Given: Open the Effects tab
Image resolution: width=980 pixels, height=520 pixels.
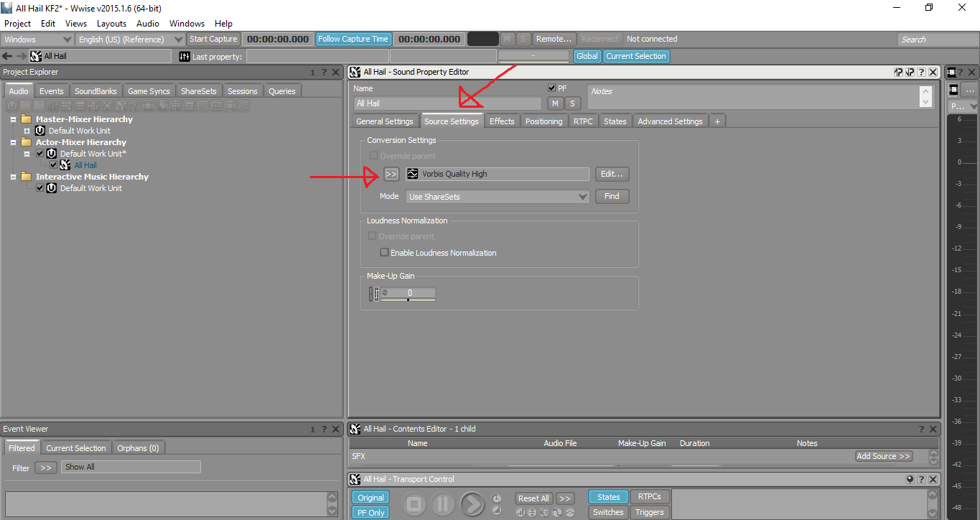Looking at the screenshot, I should (502, 121).
